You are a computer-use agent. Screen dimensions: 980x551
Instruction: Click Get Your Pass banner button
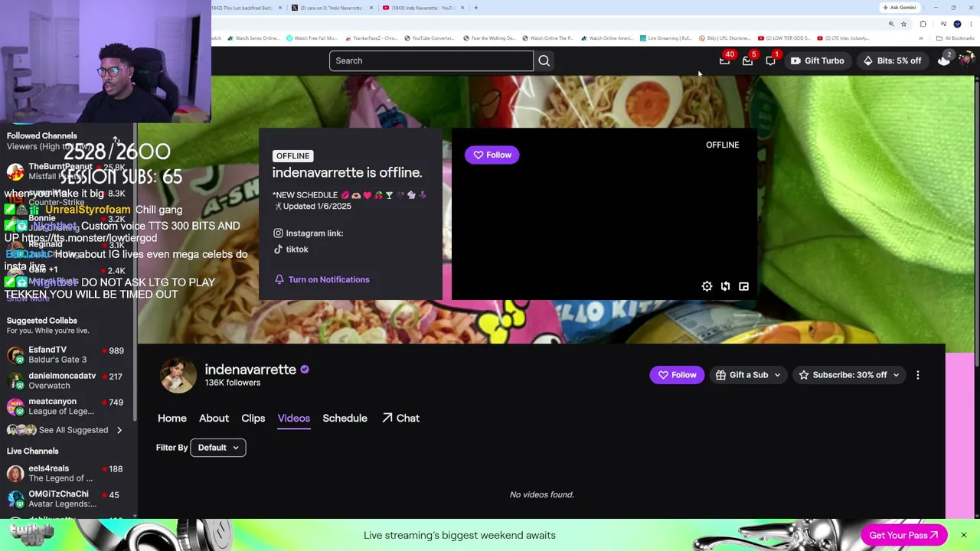(903, 535)
